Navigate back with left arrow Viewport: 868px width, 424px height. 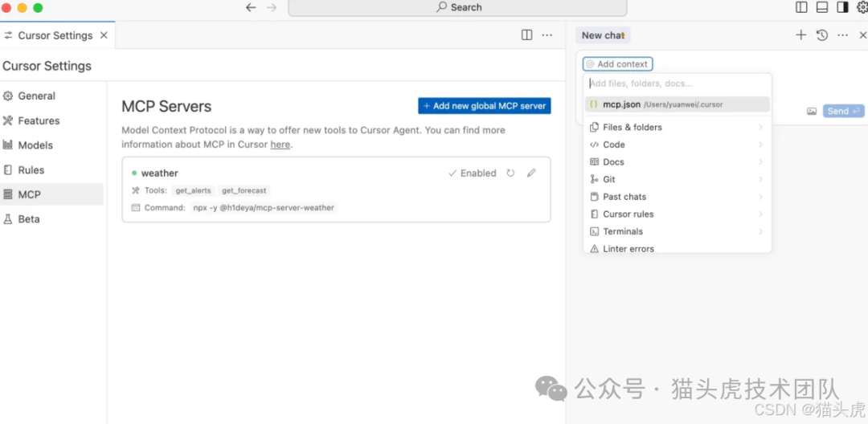point(251,7)
